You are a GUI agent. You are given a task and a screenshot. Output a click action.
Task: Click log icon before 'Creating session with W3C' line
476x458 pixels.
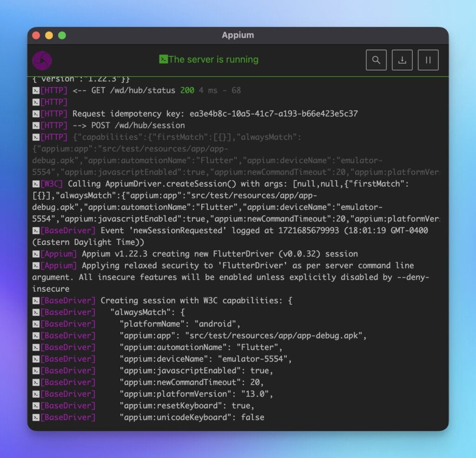[36, 301]
